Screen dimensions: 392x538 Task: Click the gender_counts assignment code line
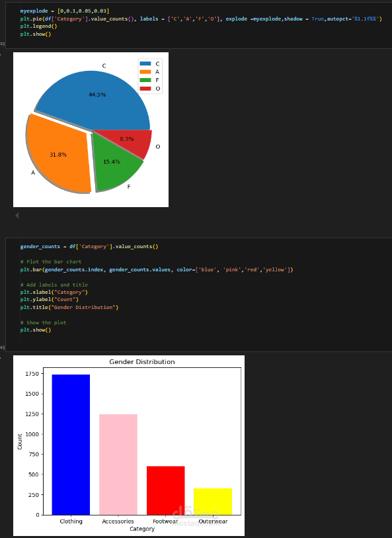click(89, 247)
